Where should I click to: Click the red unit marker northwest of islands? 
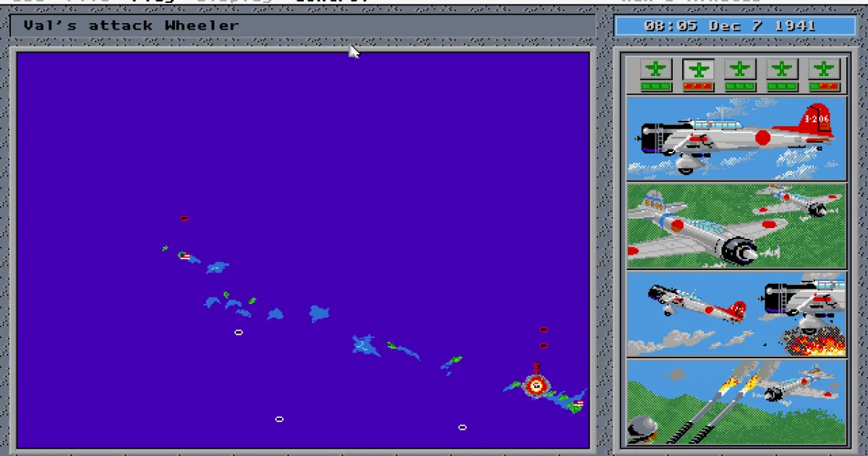pyautogui.click(x=184, y=218)
